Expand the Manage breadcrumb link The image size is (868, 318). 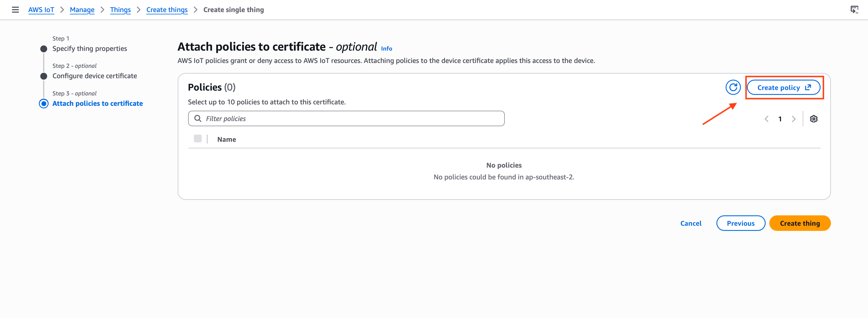[x=82, y=10]
